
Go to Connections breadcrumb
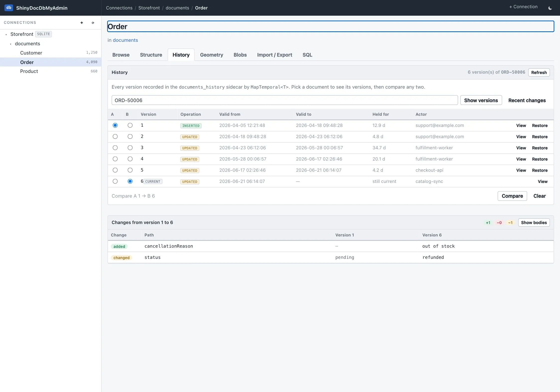pos(119,8)
